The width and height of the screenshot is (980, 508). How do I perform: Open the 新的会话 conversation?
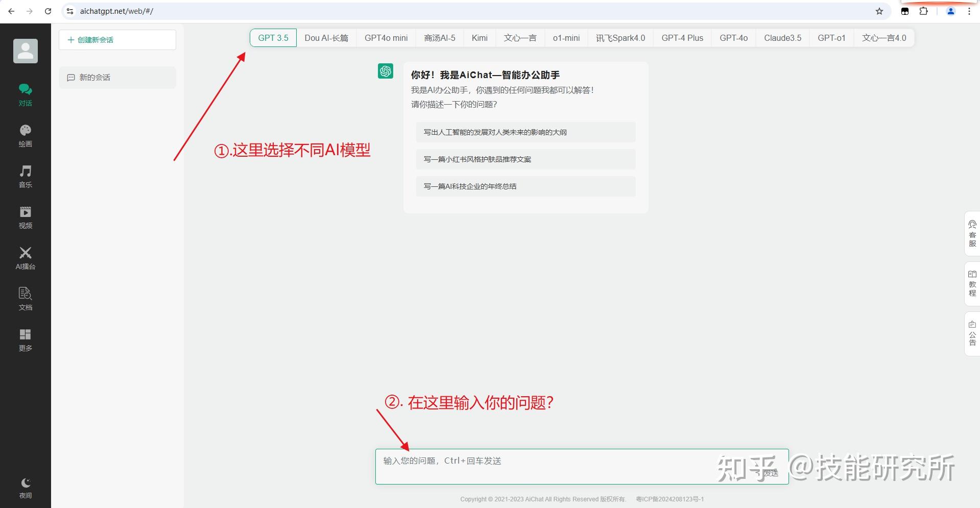[117, 78]
